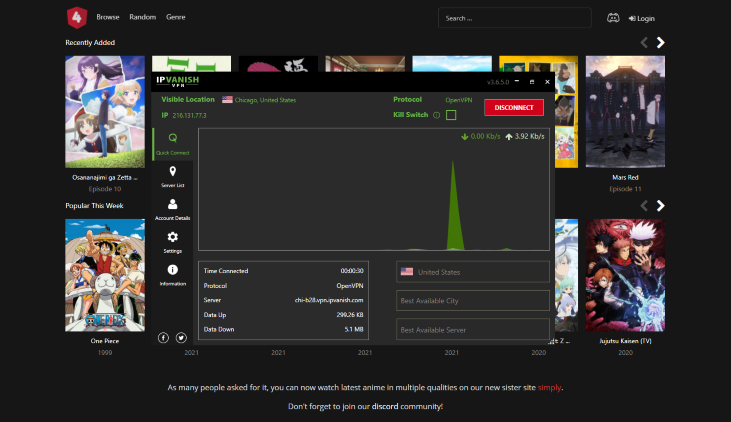Open the One Piece poster thumbnail
This screenshot has width=731, height=422.
coord(105,275)
